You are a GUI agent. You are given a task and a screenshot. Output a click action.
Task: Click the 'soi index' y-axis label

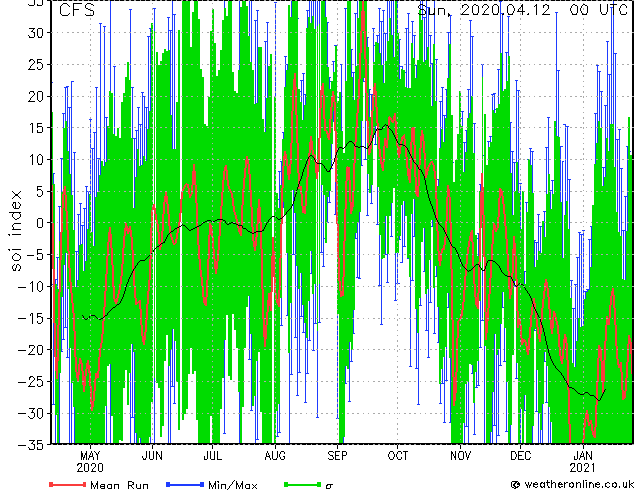pos(16,231)
